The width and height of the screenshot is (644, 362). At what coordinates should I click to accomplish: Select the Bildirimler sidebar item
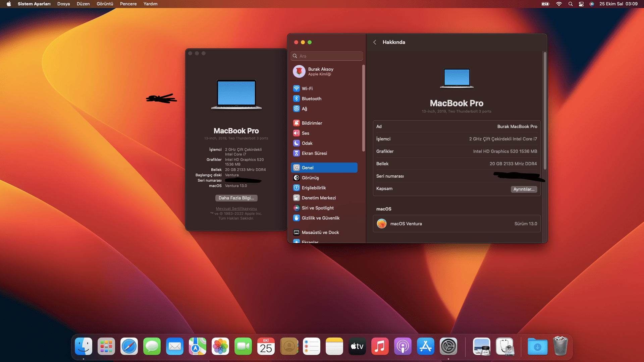(x=312, y=123)
